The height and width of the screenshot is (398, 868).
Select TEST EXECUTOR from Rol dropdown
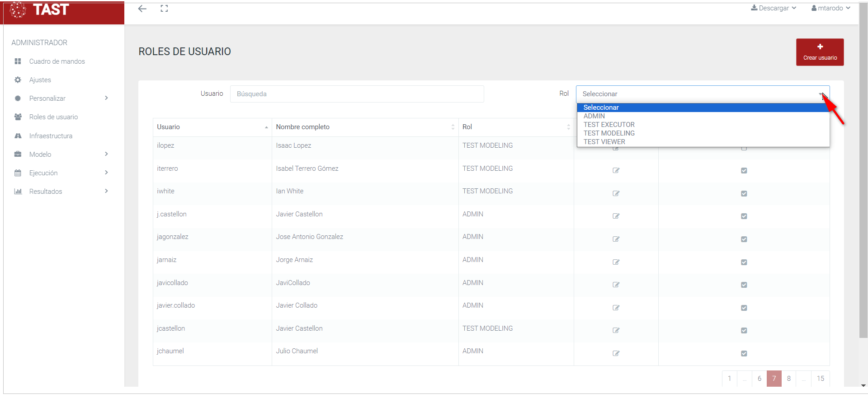pyautogui.click(x=609, y=125)
